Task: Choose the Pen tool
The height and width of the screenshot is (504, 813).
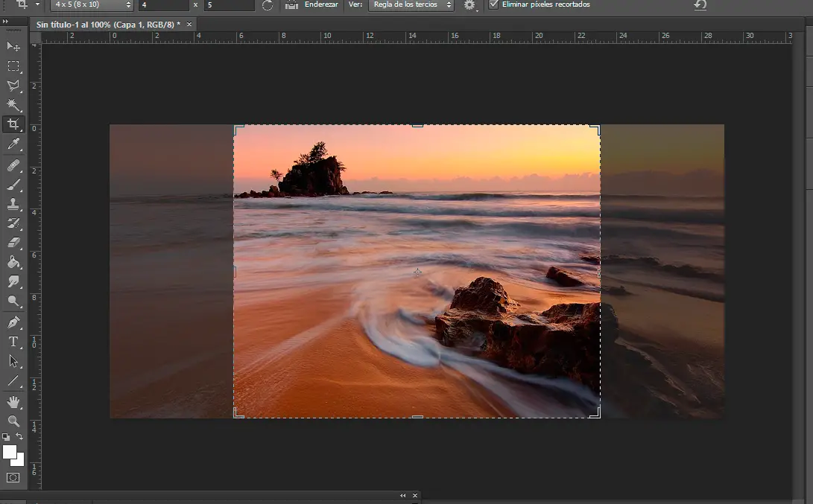Action: (13, 322)
